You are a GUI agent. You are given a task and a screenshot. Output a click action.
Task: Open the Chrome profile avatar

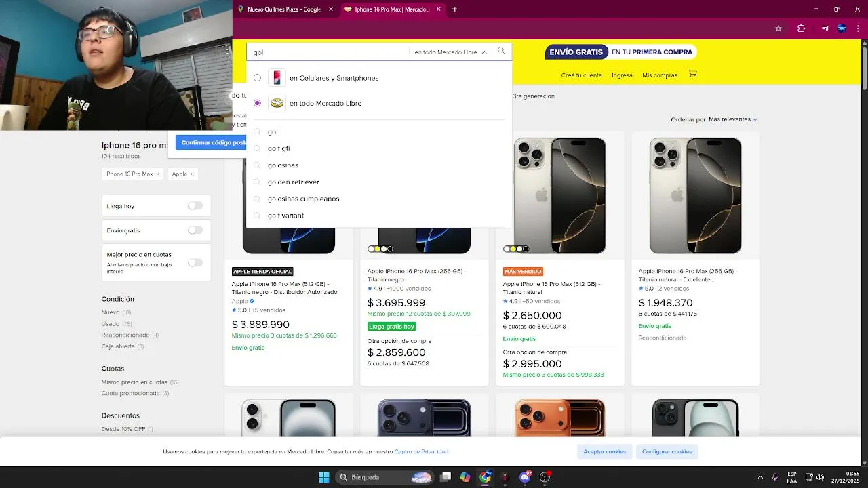842,28
